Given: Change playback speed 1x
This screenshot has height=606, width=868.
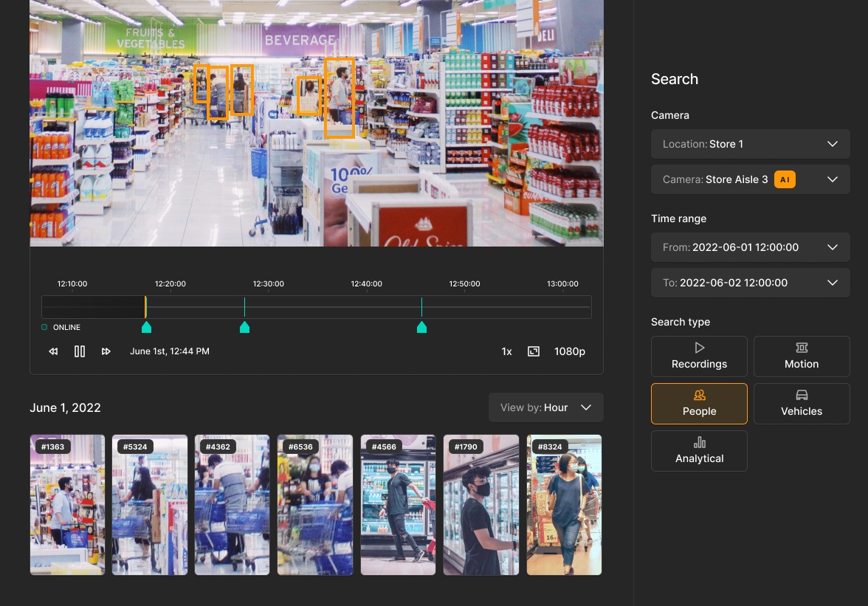Looking at the screenshot, I should point(506,351).
